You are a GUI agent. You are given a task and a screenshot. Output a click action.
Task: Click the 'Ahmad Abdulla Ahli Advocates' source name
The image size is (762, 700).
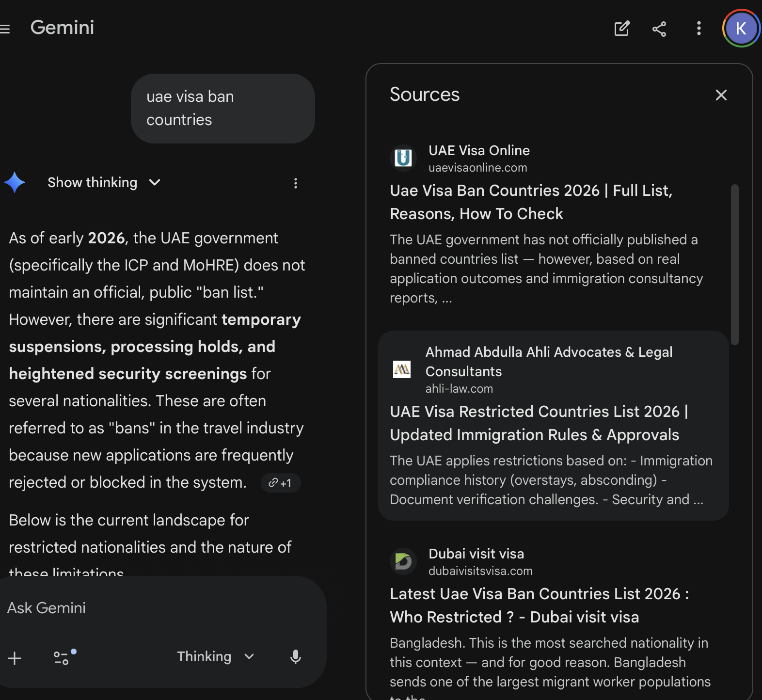(549, 362)
